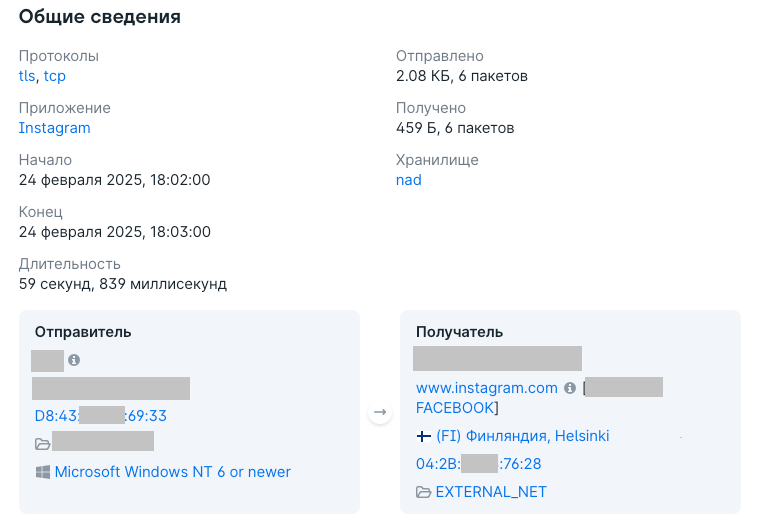Open the Instagram application link

click(55, 128)
